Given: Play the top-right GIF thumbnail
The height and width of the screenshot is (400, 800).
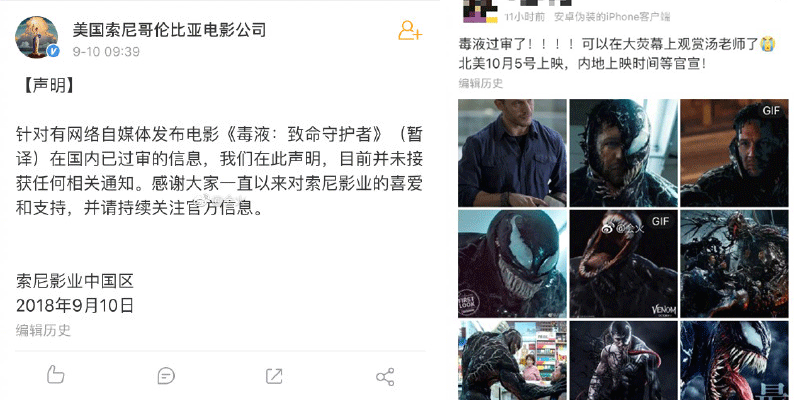Looking at the screenshot, I should tap(734, 153).
